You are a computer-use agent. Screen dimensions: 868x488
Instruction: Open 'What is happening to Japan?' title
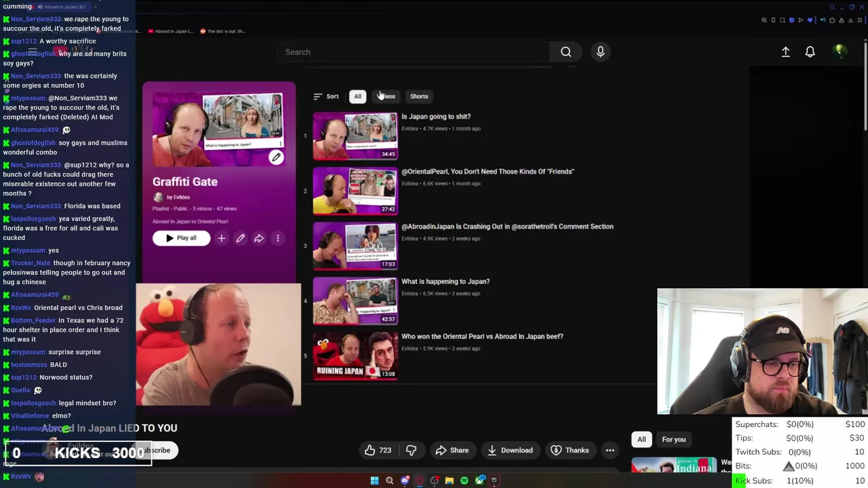[x=446, y=281]
